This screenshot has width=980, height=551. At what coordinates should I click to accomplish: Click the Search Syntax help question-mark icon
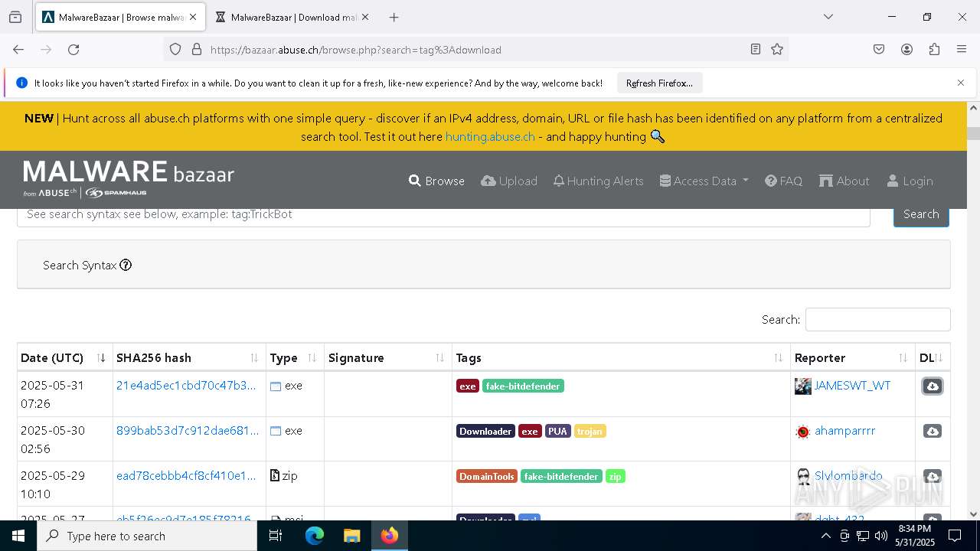pos(126,265)
